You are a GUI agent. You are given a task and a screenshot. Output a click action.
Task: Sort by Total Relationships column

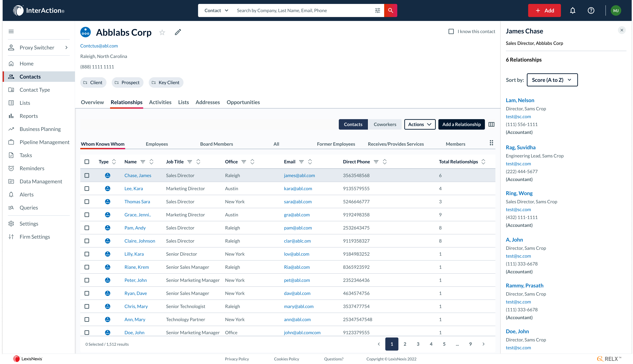click(483, 162)
